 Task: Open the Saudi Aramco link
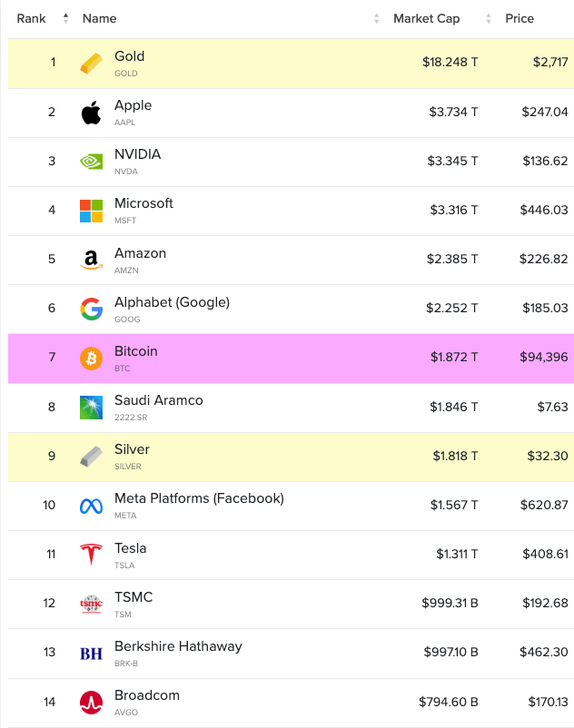pyautogui.click(x=158, y=400)
